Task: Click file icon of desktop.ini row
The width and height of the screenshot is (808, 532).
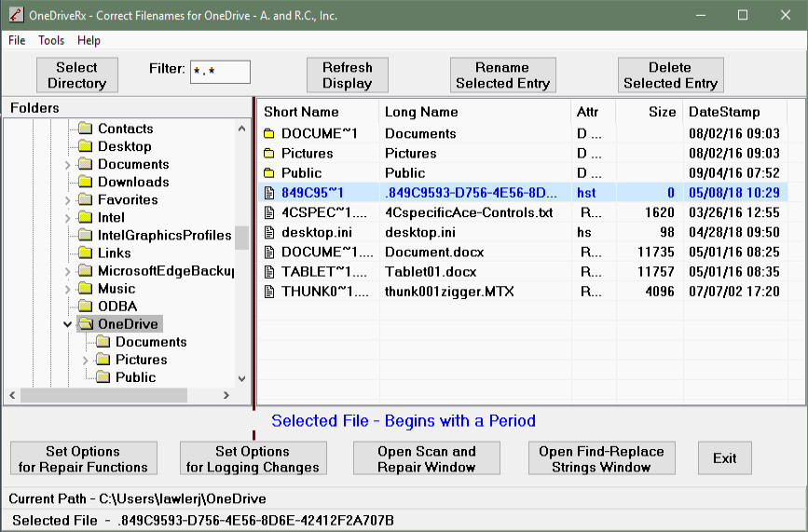Action: click(269, 232)
